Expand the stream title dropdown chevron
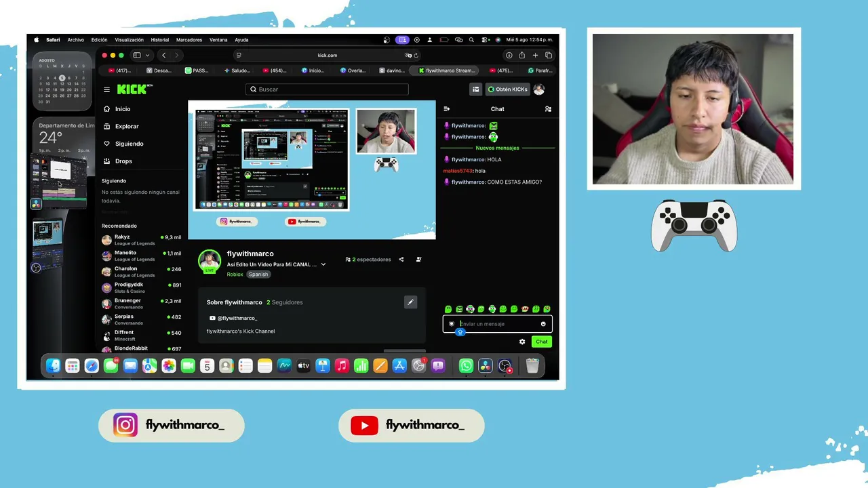Screen dimensions: 868x488 coord(323,264)
